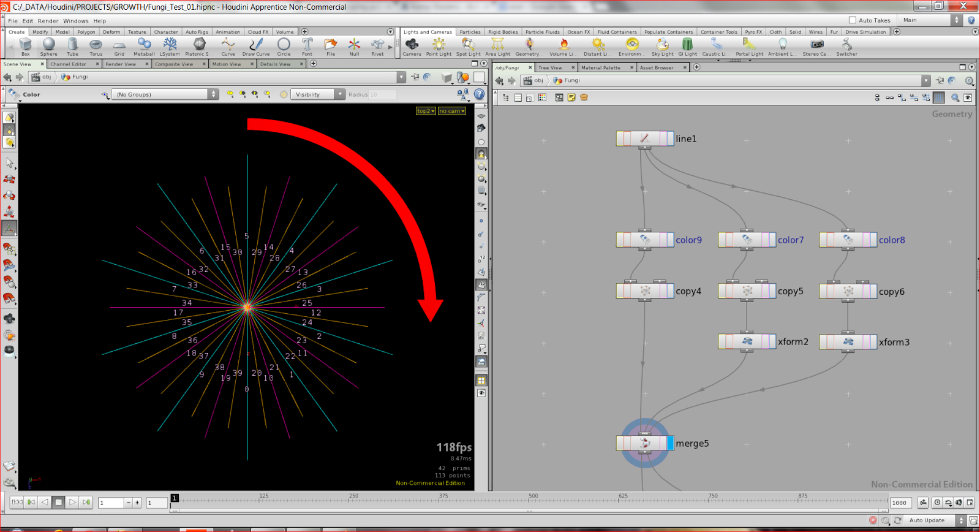Toggle display flag on xform2 node
Screen dimensions: 980x532
click(772, 341)
